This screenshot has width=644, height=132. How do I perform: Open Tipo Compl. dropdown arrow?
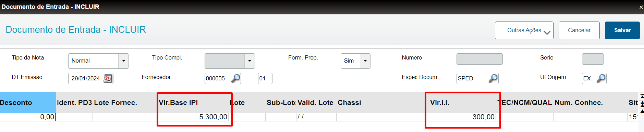pos(250,61)
